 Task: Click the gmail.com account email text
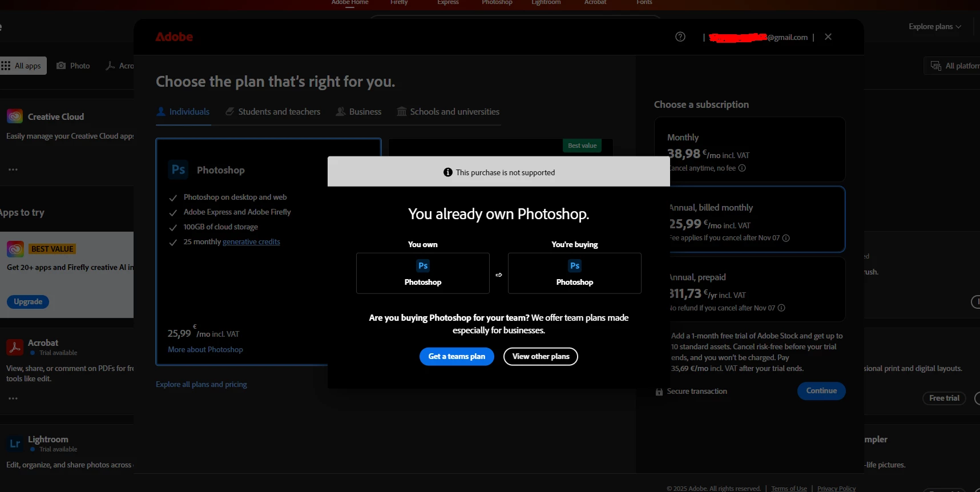(759, 38)
